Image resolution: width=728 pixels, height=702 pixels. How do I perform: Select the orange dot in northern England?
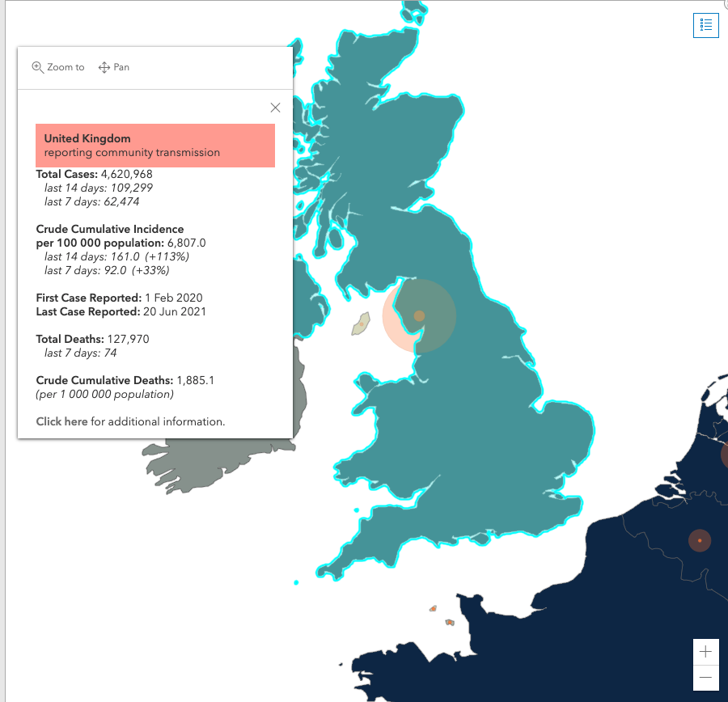pos(419,315)
